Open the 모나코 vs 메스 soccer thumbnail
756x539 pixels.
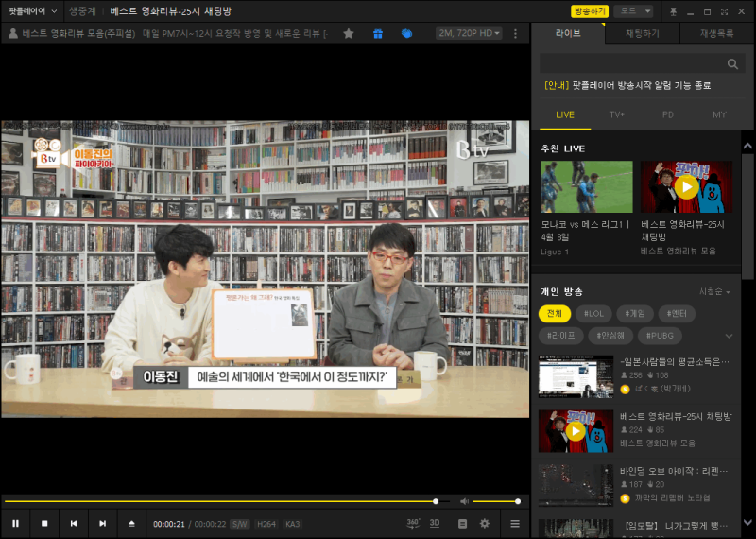tap(586, 186)
